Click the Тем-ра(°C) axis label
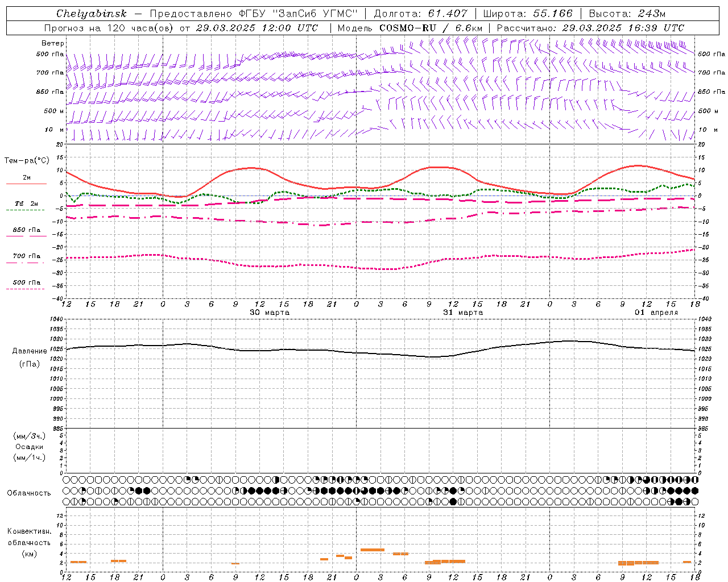728x582 pixels. point(27,161)
